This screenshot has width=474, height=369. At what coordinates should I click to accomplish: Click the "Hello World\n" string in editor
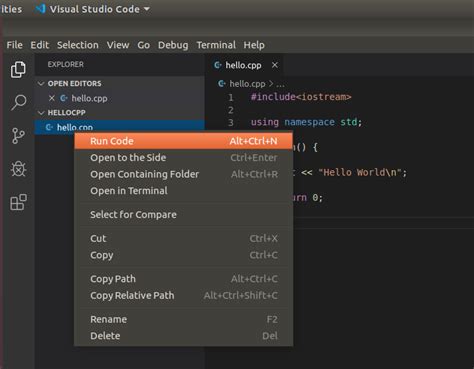click(x=359, y=173)
